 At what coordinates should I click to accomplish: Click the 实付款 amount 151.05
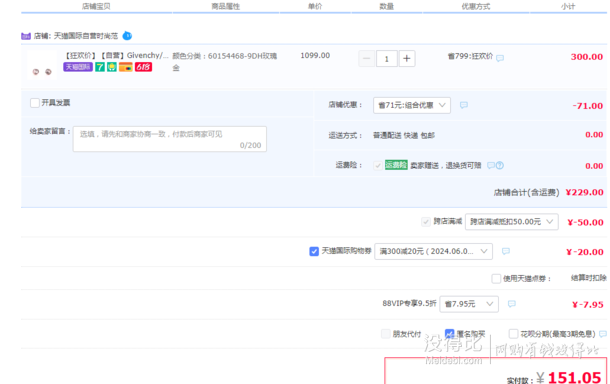575,377
